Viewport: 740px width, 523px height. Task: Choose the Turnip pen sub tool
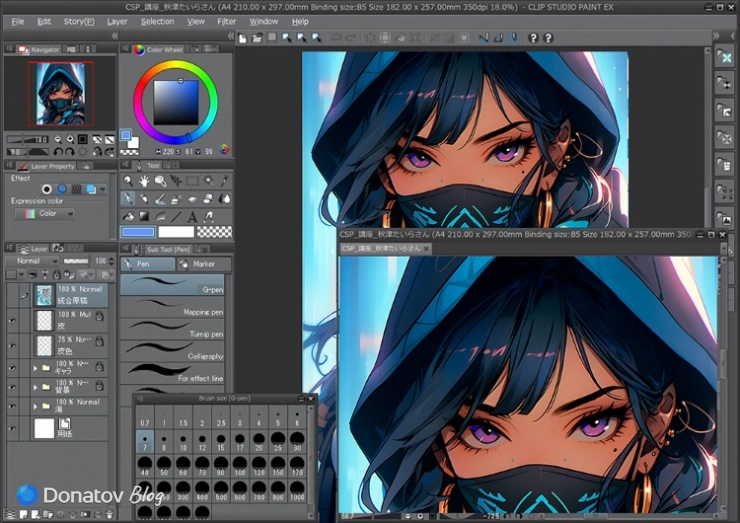172,329
